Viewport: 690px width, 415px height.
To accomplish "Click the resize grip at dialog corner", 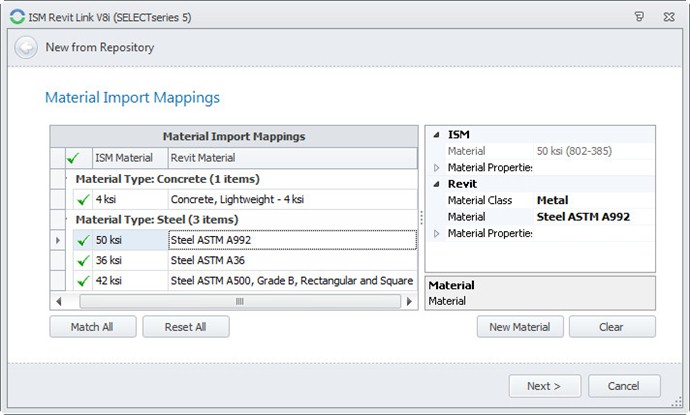I will click(x=676, y=402).
